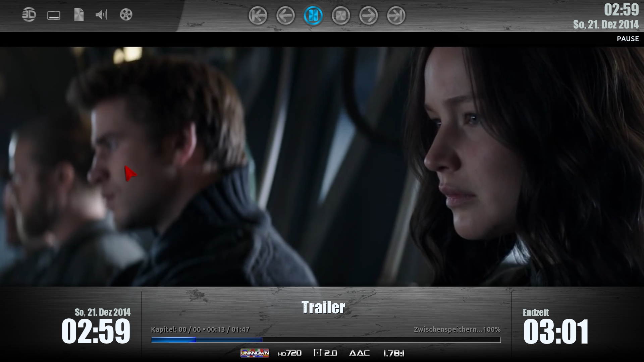Click the HD 720 resolution badge

[x=290, y=353]
